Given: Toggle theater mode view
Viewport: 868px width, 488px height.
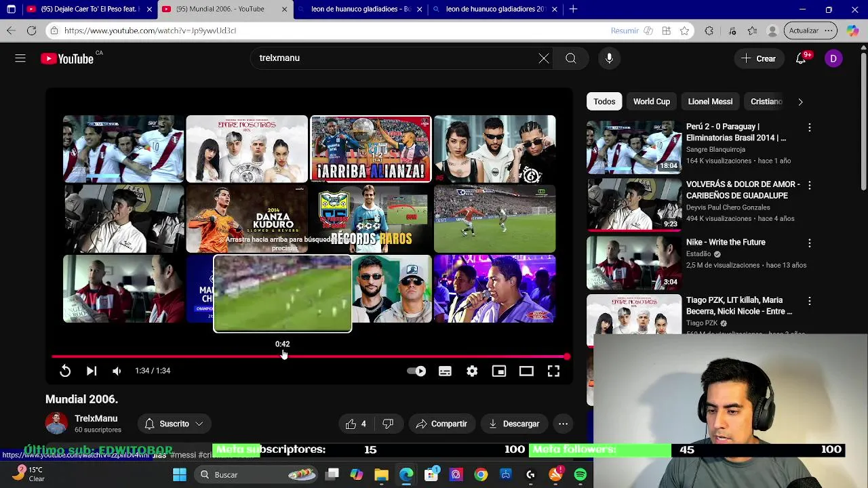Looking at the screenshot, I should (526, 371).
